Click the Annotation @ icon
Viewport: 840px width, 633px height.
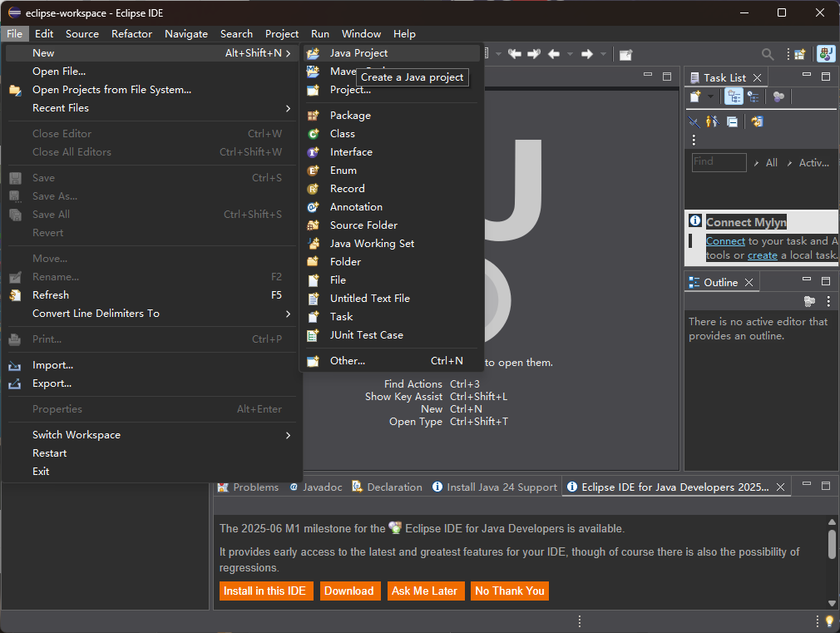click(x=314, y=206)
